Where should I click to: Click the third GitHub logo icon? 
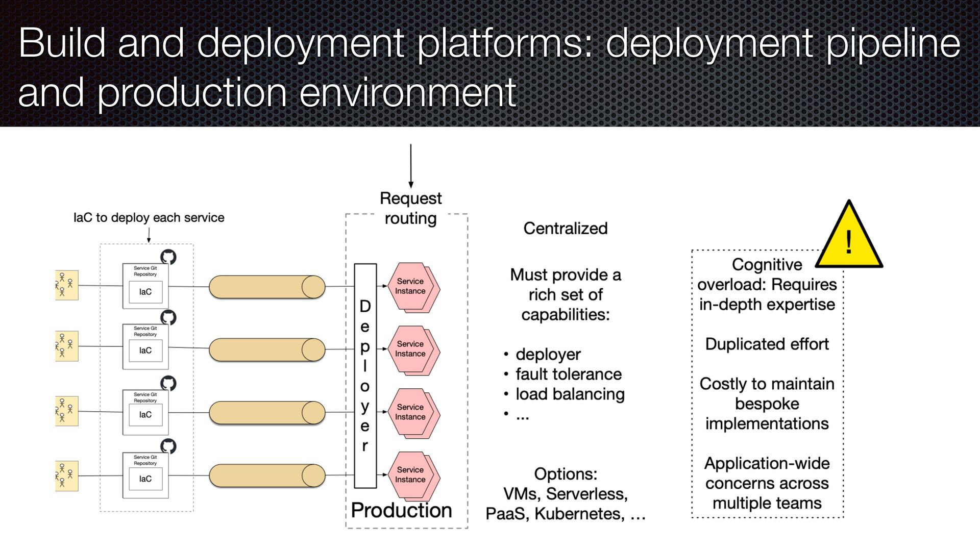tap(168, 383)
